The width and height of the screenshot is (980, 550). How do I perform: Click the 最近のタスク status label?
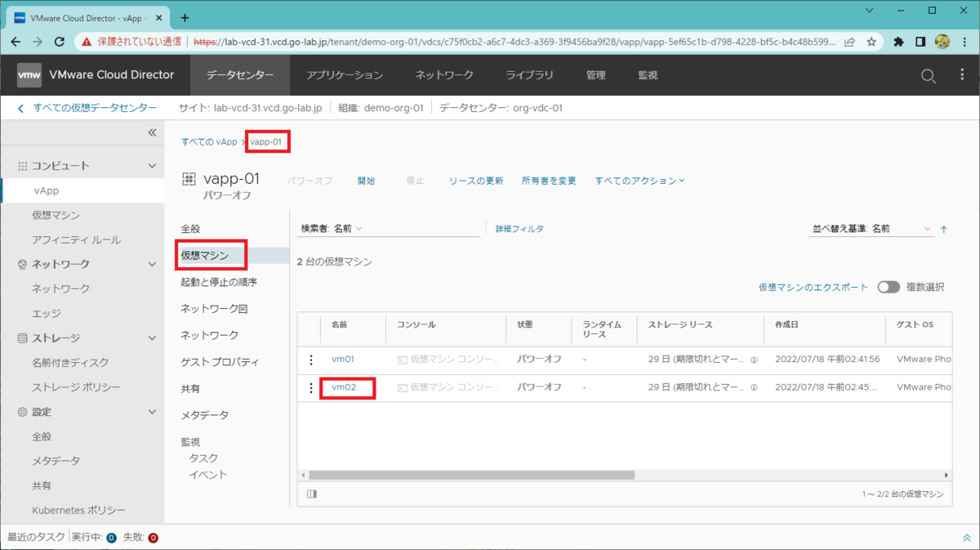[36, 538]
